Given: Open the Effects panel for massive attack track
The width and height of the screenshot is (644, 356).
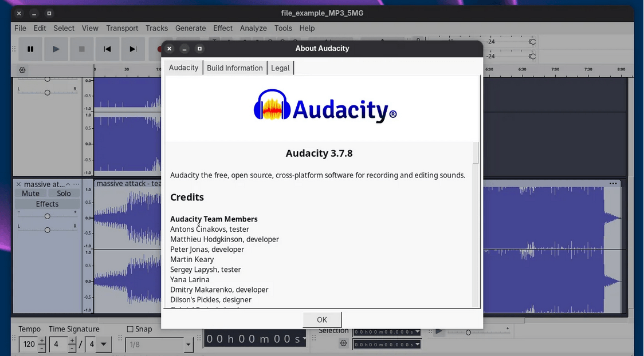Looking at the screenshot, I should coord(47,204).
